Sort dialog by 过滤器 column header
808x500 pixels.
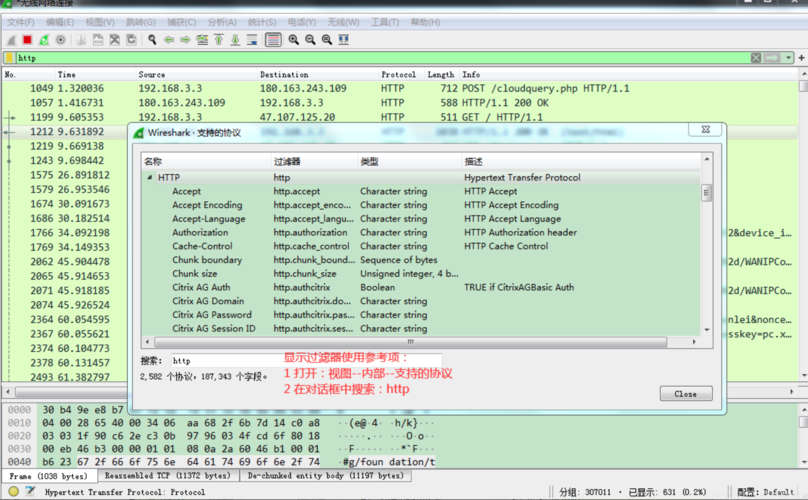click(314, 161)
